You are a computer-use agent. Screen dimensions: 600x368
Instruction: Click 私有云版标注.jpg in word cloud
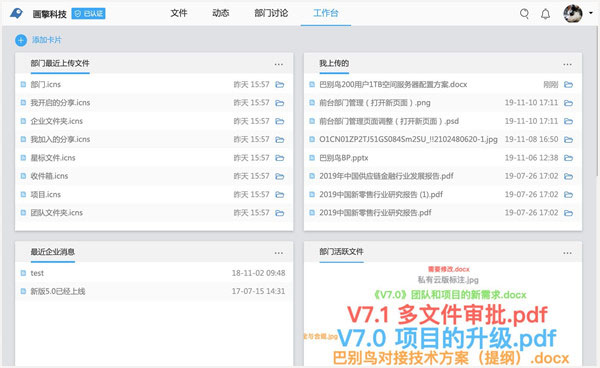[448, 280]
